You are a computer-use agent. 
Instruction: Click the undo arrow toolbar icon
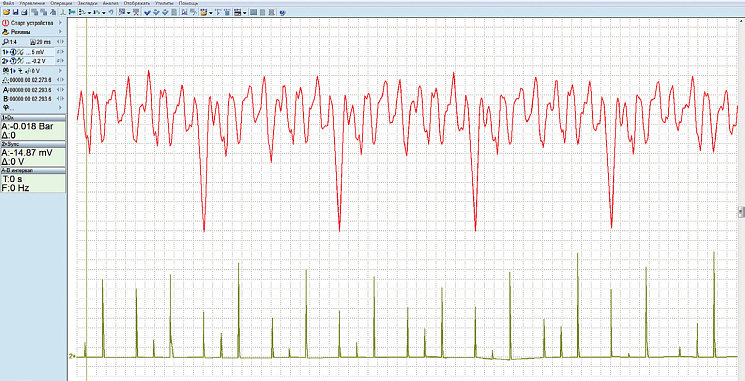(x=111, y=12)
